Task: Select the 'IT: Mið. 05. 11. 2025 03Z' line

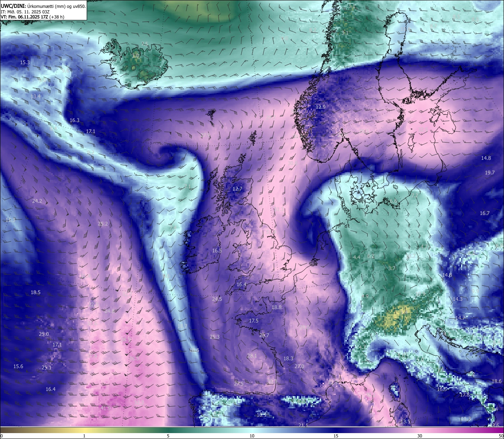Action: pyautogui.click(x=26, y=12)
